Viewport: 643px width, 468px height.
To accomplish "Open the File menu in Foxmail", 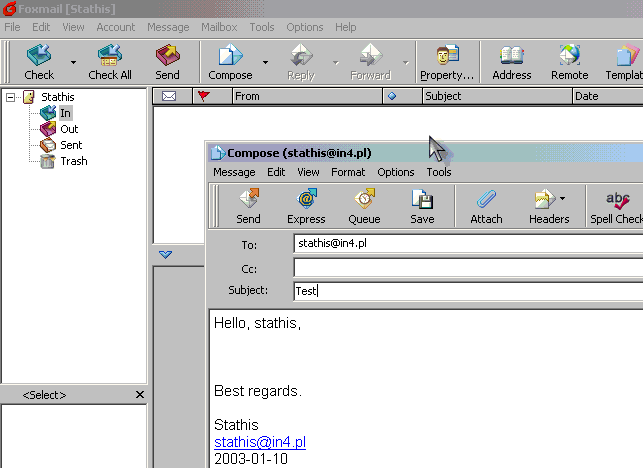I will [x=12, y=27].
